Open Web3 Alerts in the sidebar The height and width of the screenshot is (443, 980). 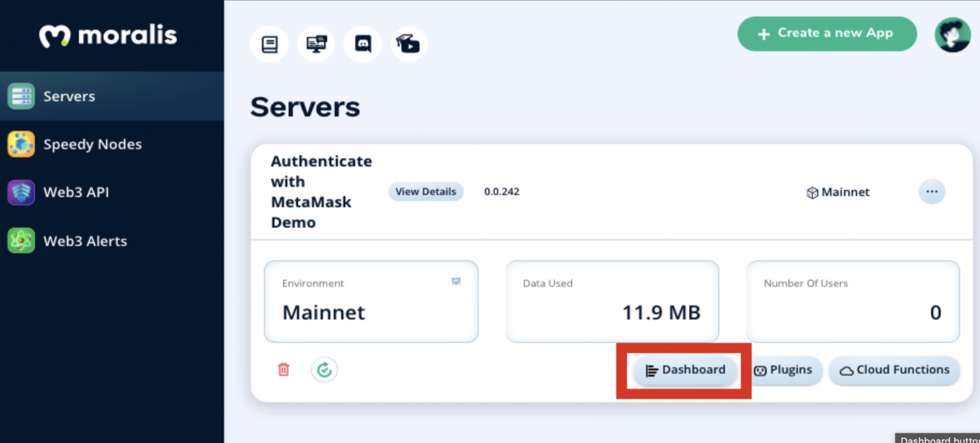(85, 241)
